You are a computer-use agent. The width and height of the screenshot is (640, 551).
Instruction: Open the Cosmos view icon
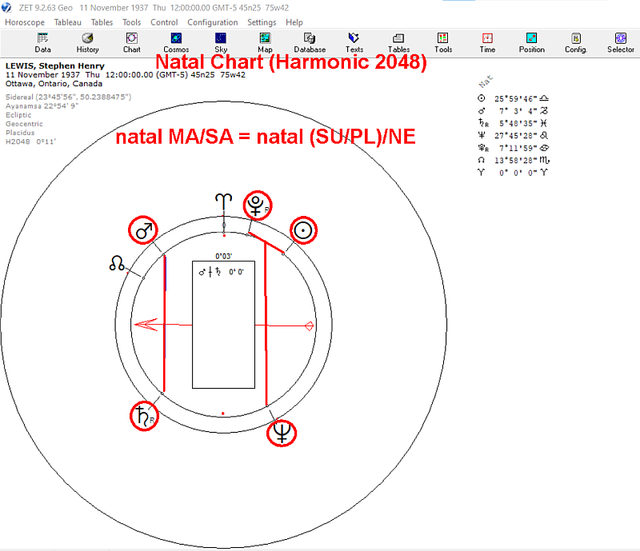coord(176,43)
